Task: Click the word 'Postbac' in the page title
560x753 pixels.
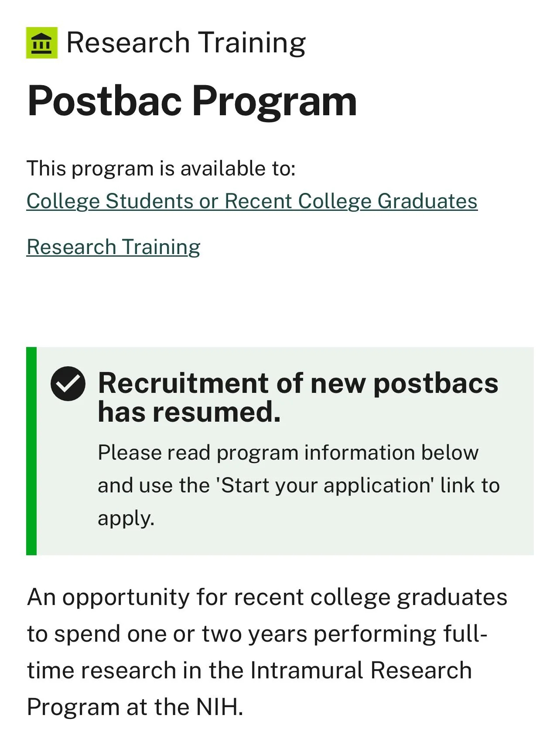Action: 104,101
